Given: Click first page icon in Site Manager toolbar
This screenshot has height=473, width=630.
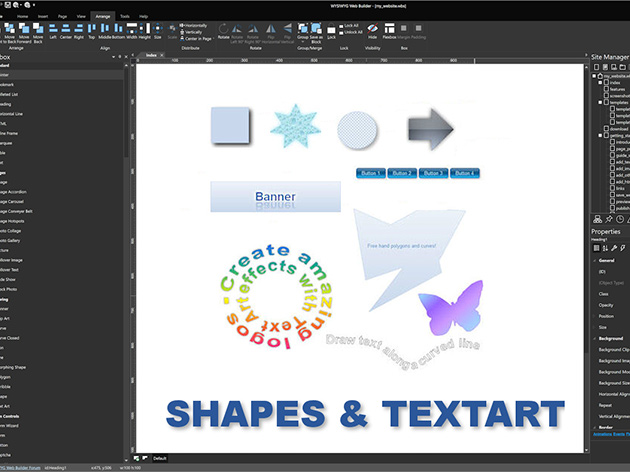Looking at the screenshot, I should tap(596, 67).
